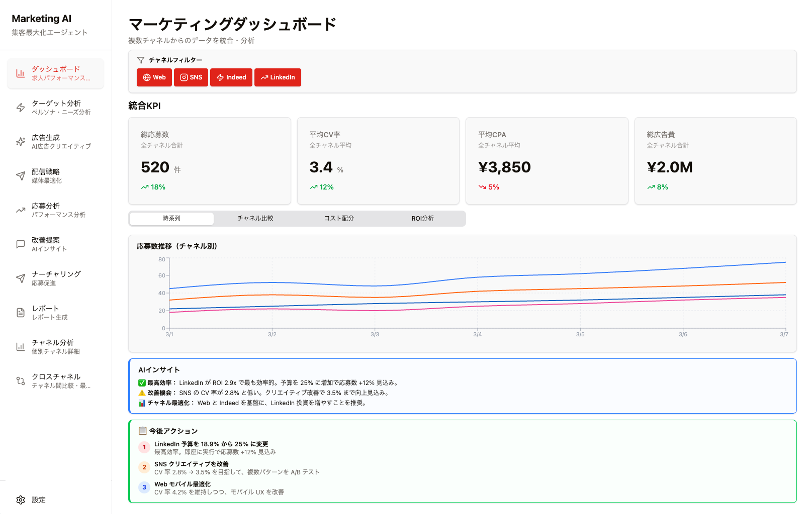Open 改善提案 chat bubble icon
The width and height of the screenshot is (812, 514).
coord(21,244)
